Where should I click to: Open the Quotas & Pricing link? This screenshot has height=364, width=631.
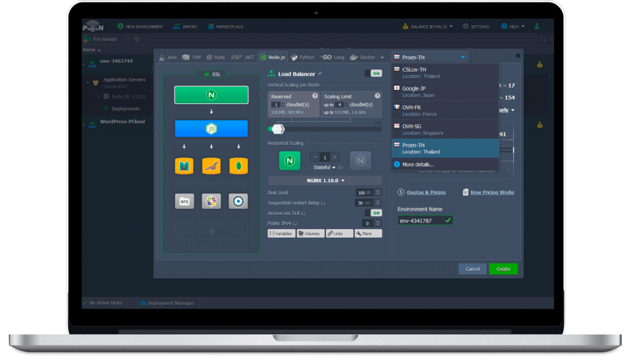[426, 192]
